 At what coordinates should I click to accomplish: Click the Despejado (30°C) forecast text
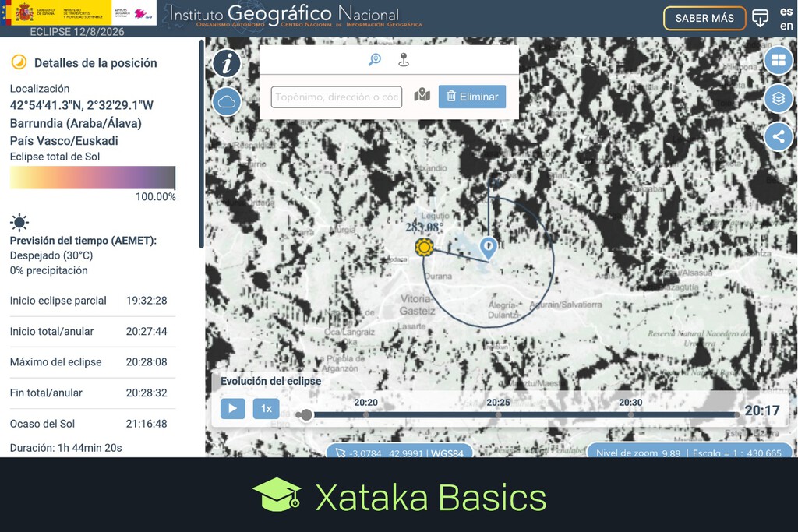pyautogui.click(x=51, y=255)
